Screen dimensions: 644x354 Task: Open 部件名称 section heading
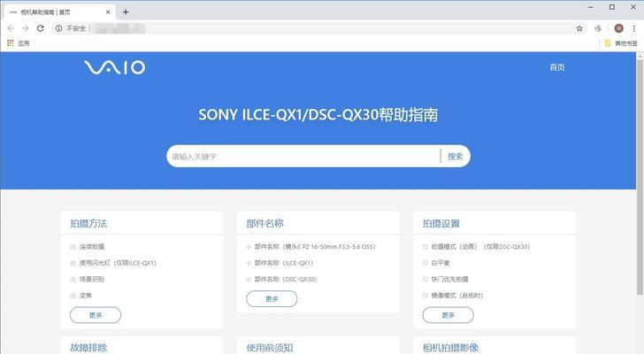[264, 223]
